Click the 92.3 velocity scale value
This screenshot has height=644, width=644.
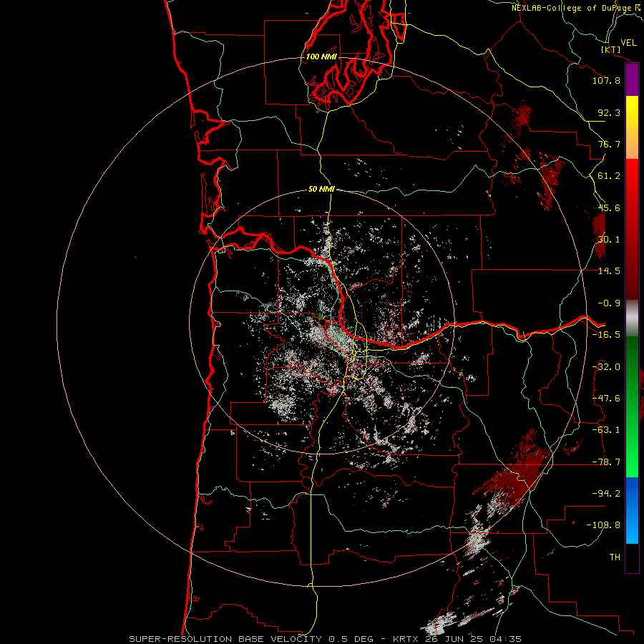[x=609, y=112]
